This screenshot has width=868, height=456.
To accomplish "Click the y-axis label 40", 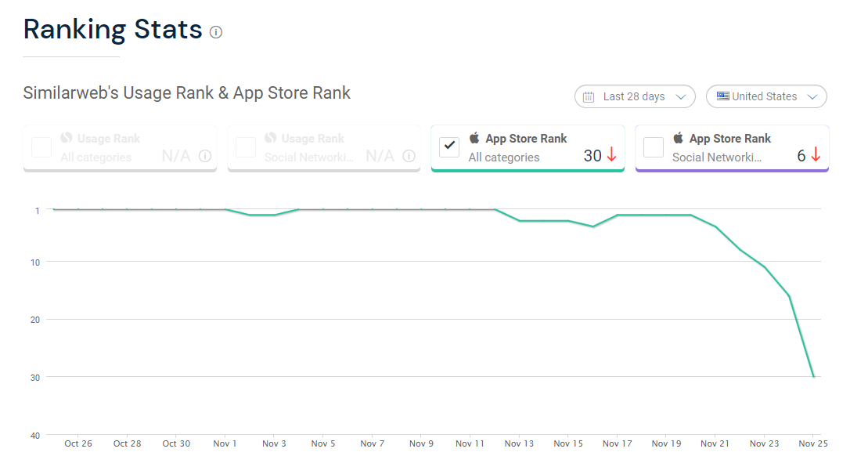I will pos(35,436).
